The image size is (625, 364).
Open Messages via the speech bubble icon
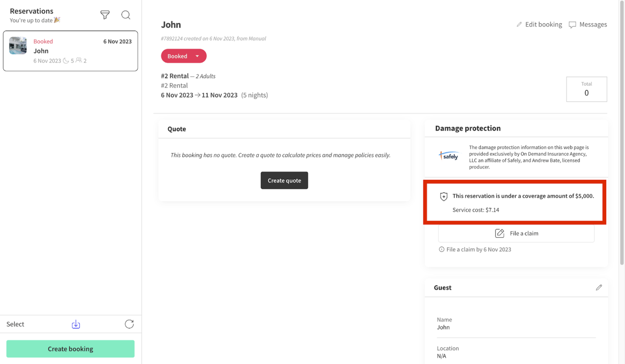[x=572, y=25]
